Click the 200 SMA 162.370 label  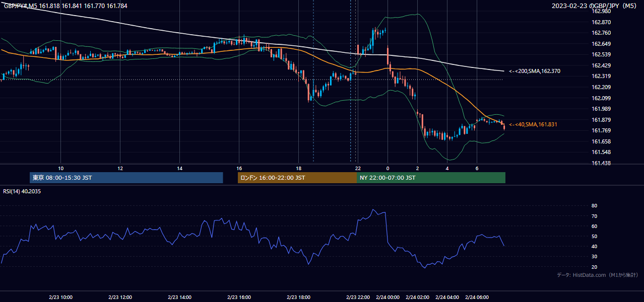(534, 71)
